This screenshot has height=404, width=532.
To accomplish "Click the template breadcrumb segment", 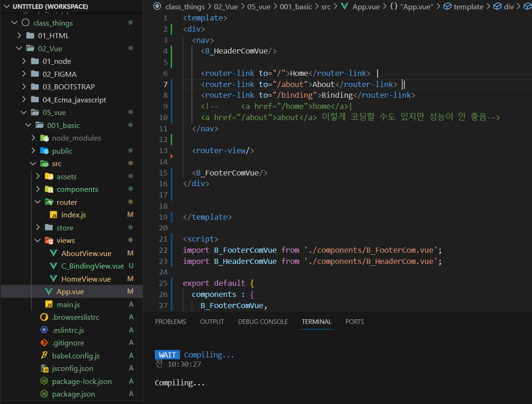I will click(468, 7).
